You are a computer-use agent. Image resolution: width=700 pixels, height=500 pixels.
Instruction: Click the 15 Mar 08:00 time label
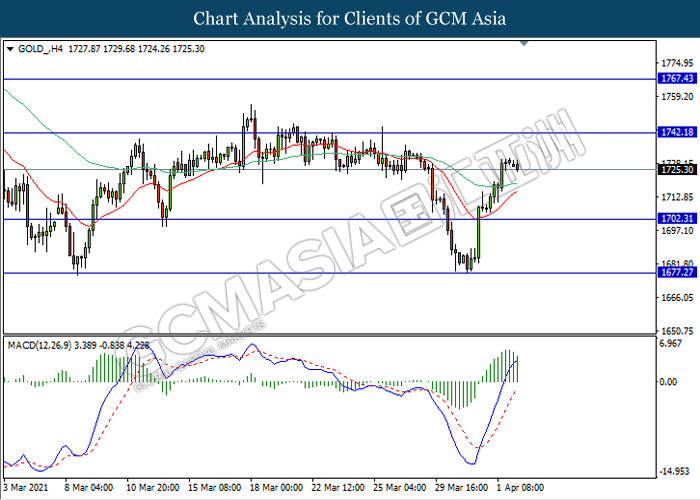point(214,487)
